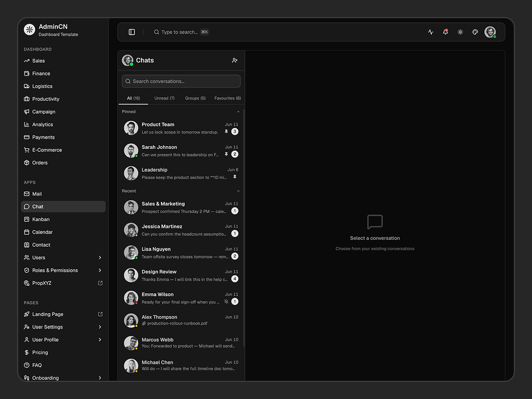Viewport: 532px width, 399px height.
Task: Click the Search conversations field
Action: tap(181, 81)
